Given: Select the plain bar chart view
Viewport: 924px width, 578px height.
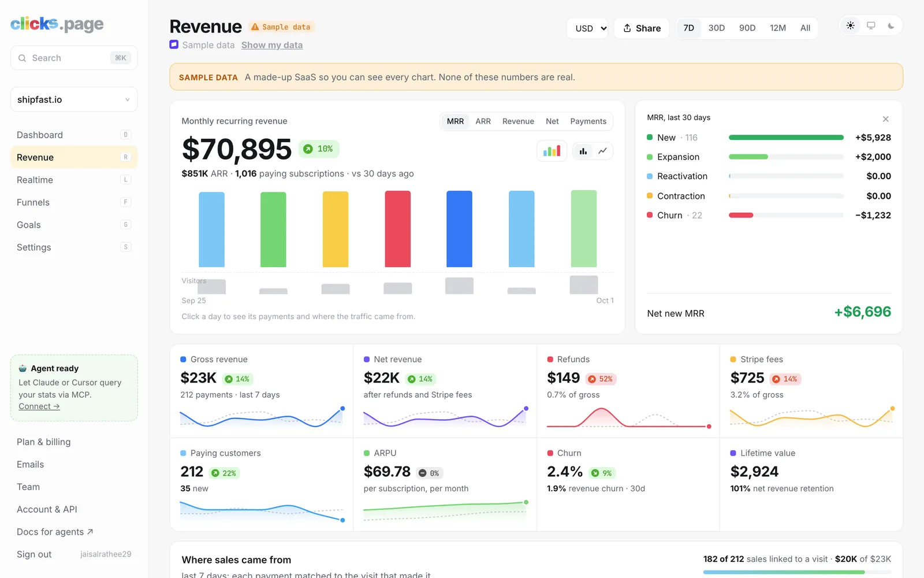Looking at the screenshot, I should [x=583, y=151].
